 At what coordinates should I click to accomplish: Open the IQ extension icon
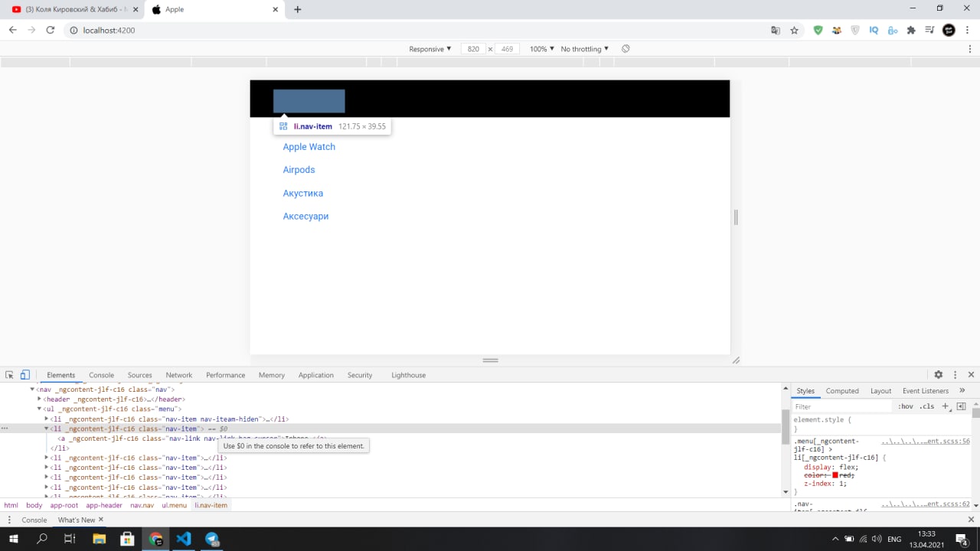tap(874, 31)
